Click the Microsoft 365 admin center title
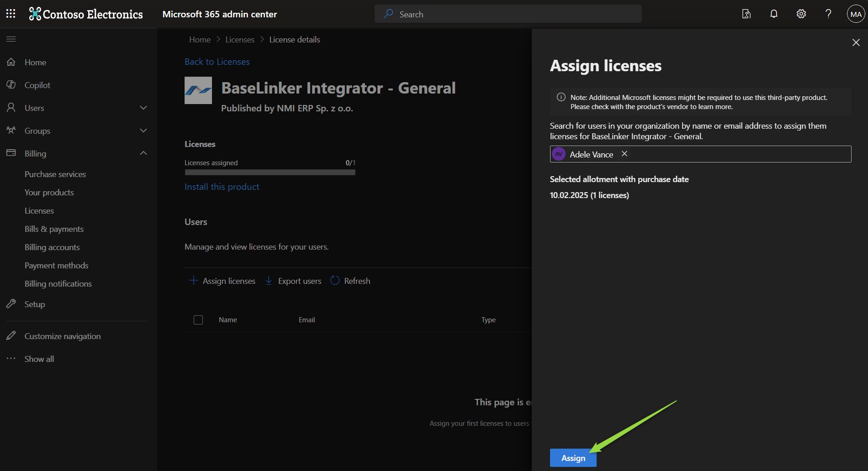 click(x=220, y=14)
